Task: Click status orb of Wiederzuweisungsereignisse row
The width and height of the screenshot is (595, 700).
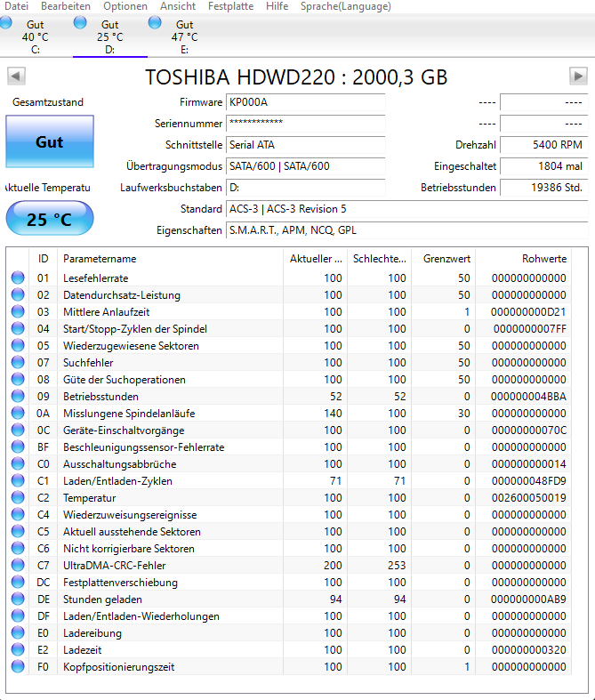Action: 18,514
